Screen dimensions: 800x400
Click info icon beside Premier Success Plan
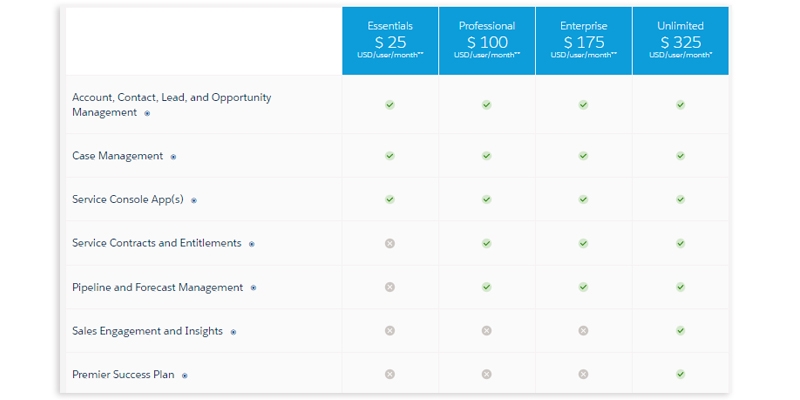pos(185,376)
